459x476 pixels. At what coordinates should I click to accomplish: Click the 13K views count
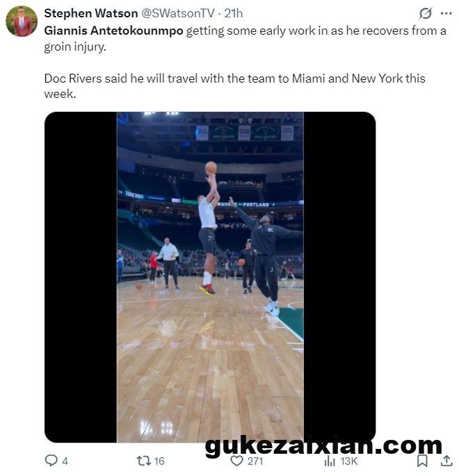coord(348,461)
